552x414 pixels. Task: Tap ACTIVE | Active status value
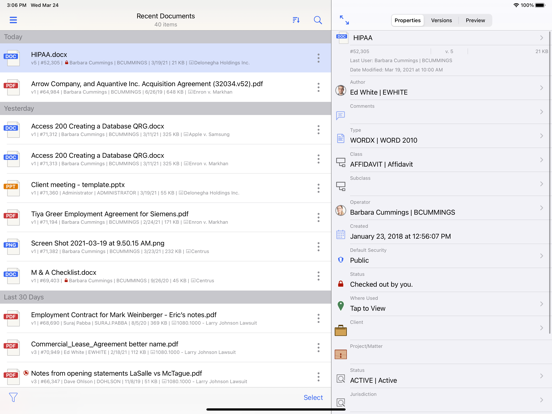pyautogui.click(x=373, y=381)
